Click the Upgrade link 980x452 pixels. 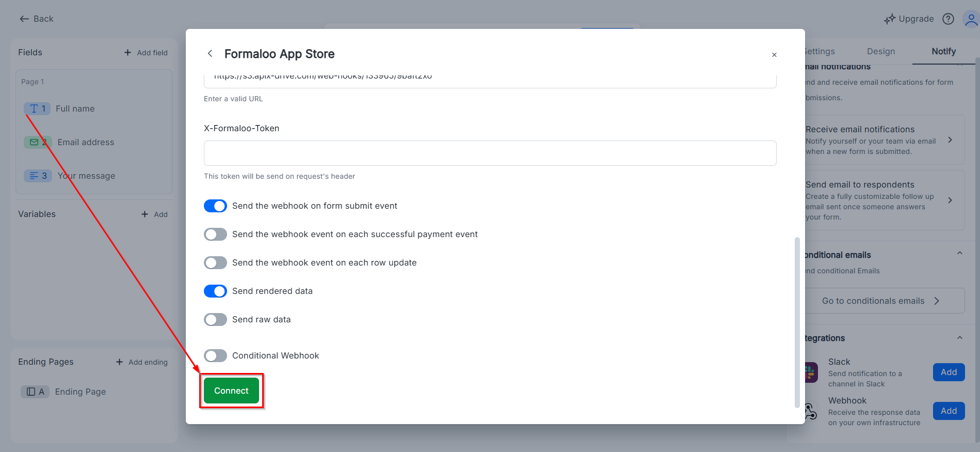click(x=916, y=19)
